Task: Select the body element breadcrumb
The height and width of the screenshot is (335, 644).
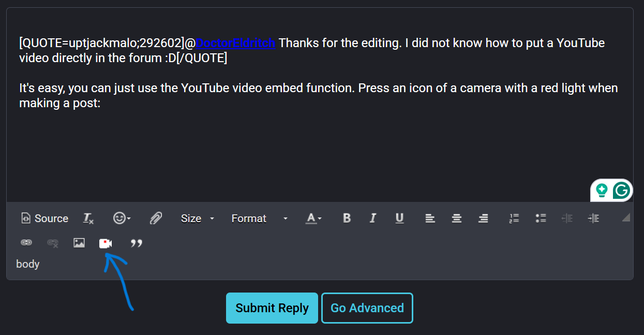Action: (x=27, y=264)
